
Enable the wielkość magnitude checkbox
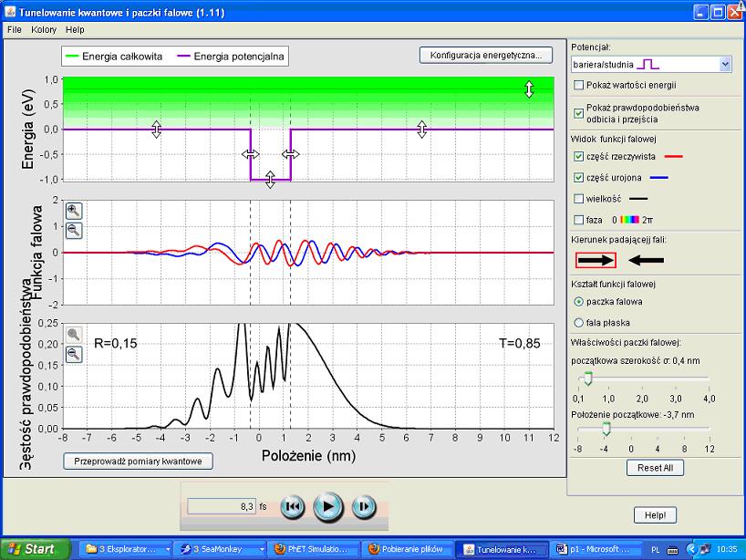click(x=578, y=199)
